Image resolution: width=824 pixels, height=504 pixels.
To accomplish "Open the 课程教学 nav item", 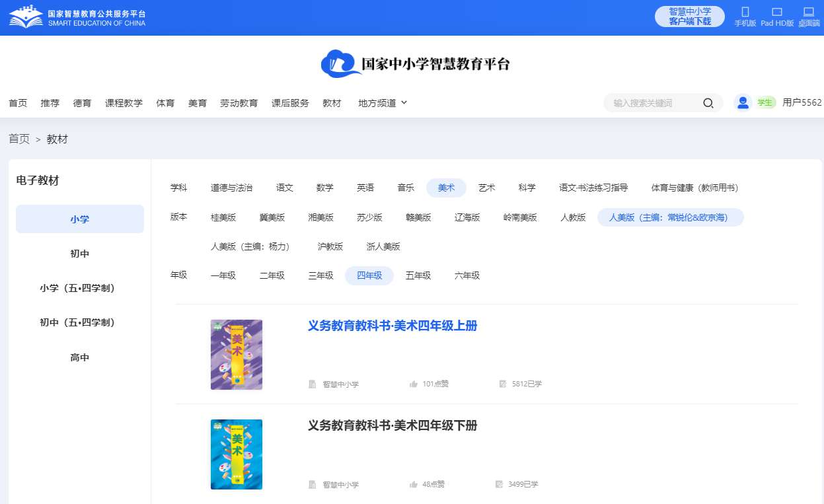I will pyautogui.click(x=124, y=103).
